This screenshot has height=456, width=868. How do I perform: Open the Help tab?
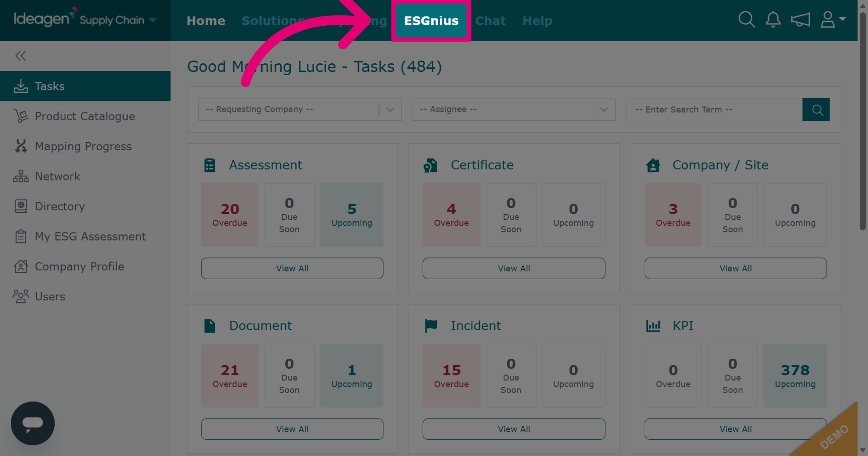pos(538,21)
